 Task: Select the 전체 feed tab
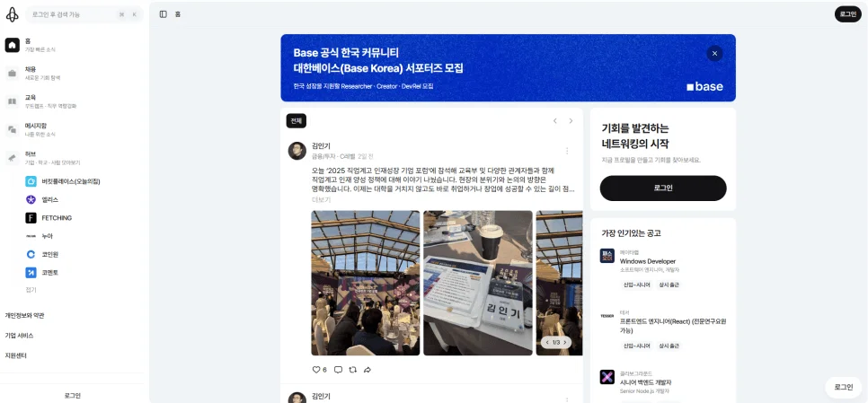point(297,120)
